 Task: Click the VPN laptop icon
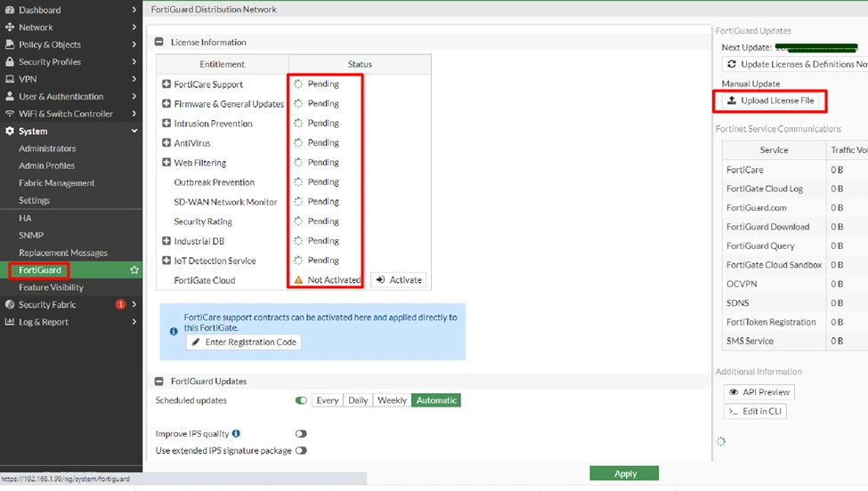point(10,79)
